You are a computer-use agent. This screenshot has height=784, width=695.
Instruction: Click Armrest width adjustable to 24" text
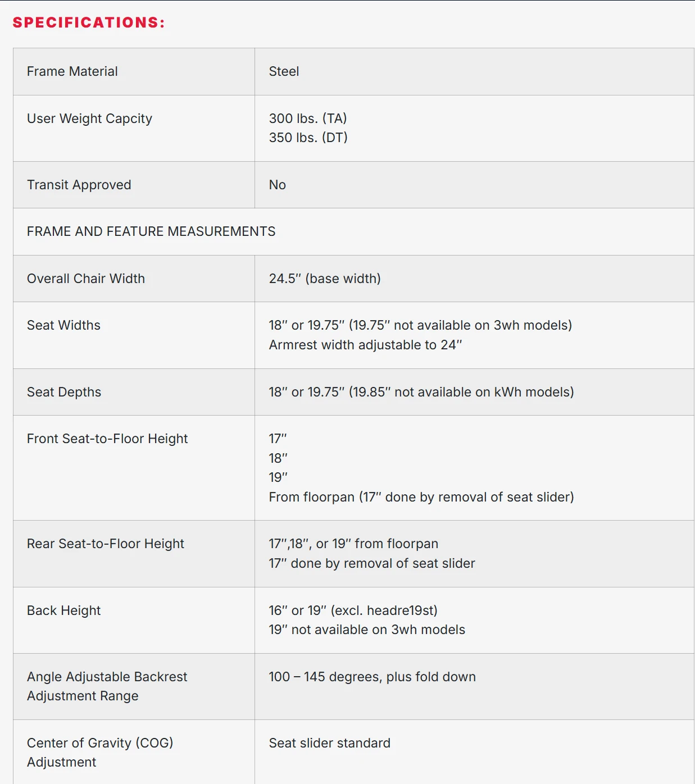[365, 345]
